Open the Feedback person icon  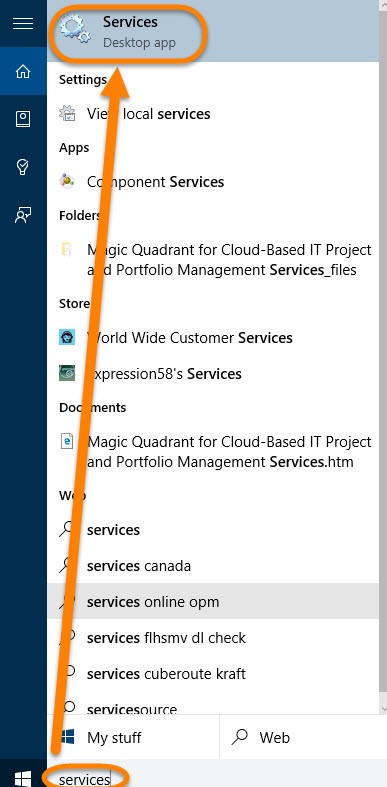coord(23,214)
